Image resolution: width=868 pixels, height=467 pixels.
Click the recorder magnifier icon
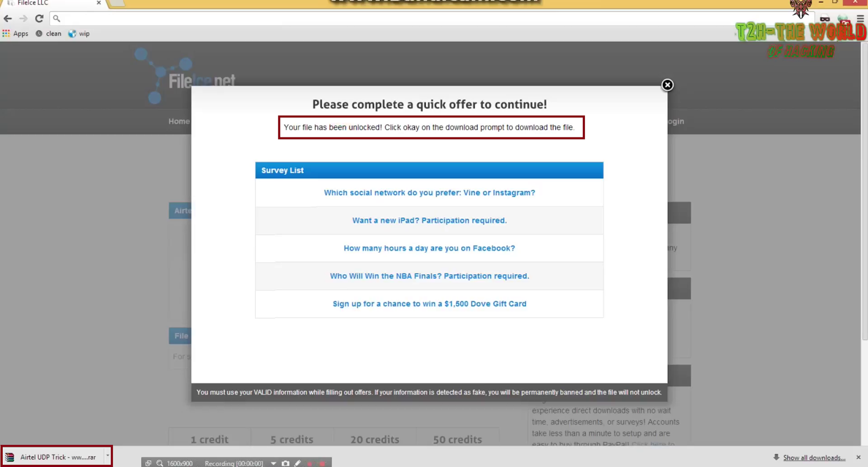click(x=159, y=463)
